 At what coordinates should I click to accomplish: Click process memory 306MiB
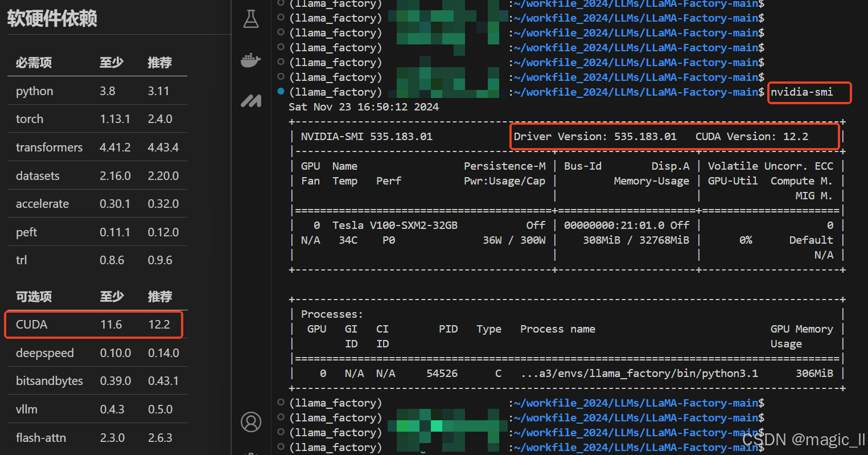coord(814,373)
